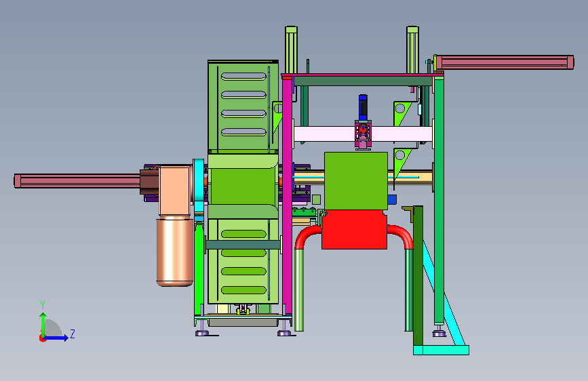Select the magenta vertical column
The image size is (588, 381).
click(288, 195)
